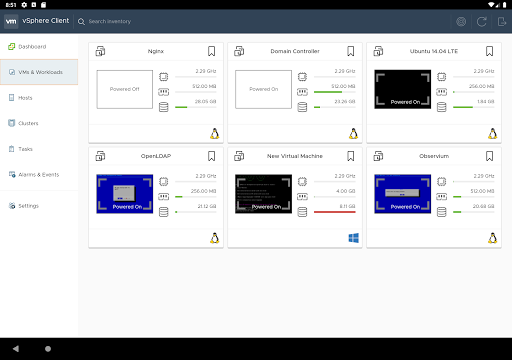Toggle bookmark for Observium VM
Screen dimensions: 512x360
[x=489, y=156]
